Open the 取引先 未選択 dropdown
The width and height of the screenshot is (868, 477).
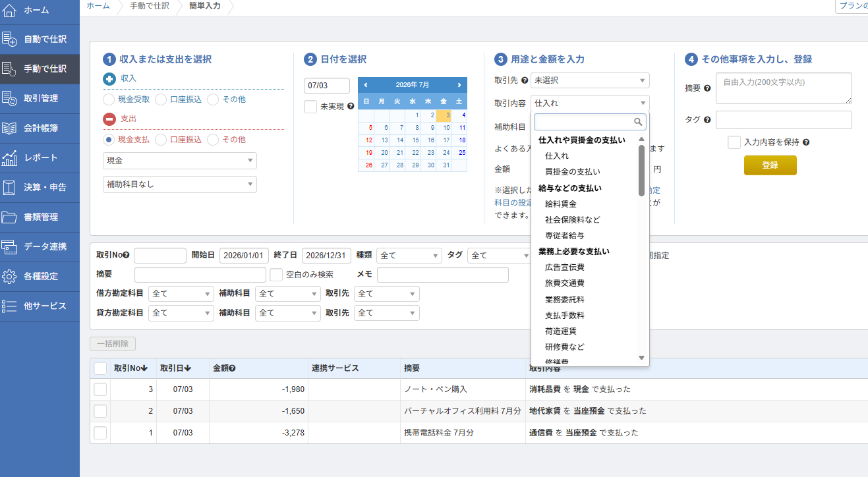click(590, 80)
